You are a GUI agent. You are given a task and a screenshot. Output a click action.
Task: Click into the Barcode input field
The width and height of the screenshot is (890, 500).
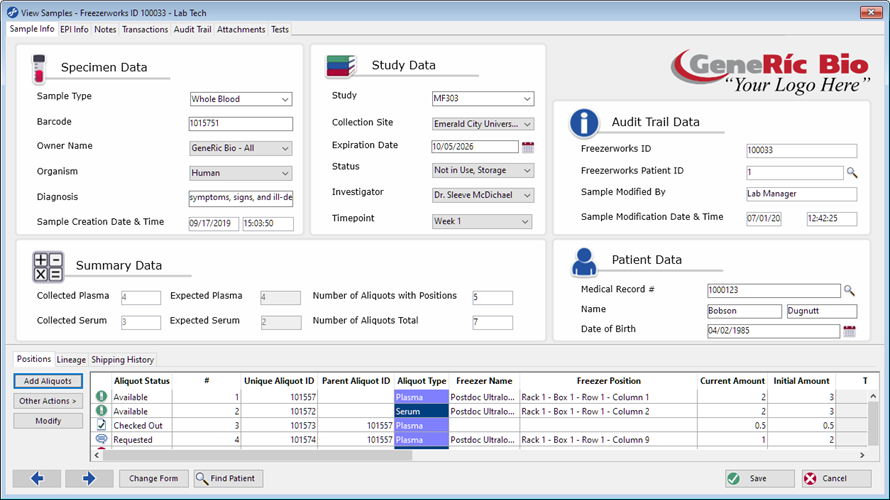[240, 124]
